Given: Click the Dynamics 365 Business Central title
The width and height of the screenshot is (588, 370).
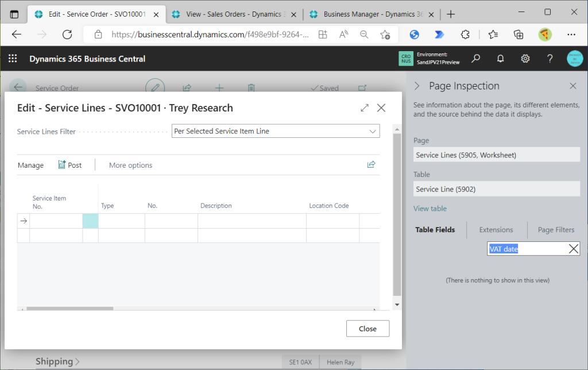Looking at the screenshot, I should point(87,59).
